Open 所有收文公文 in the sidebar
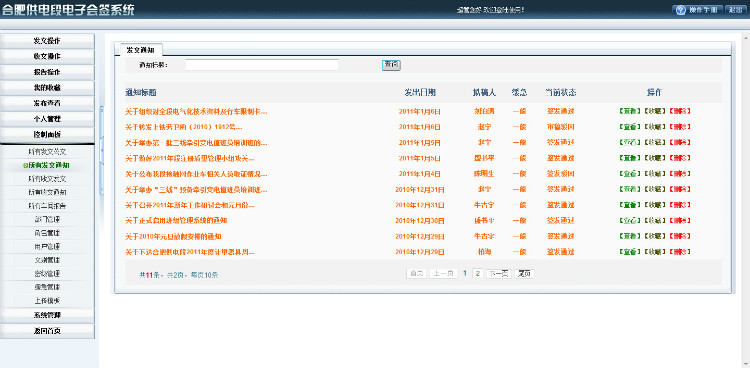The height and width of the screenshot is (376, 750). 47,179
